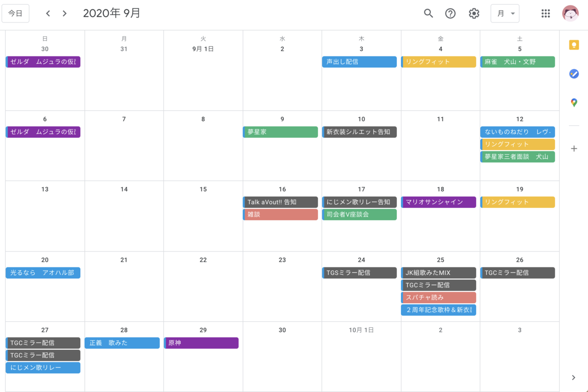Open the 新衣装シルエット告知 event

pyautogui.click(x=359, y=132)
